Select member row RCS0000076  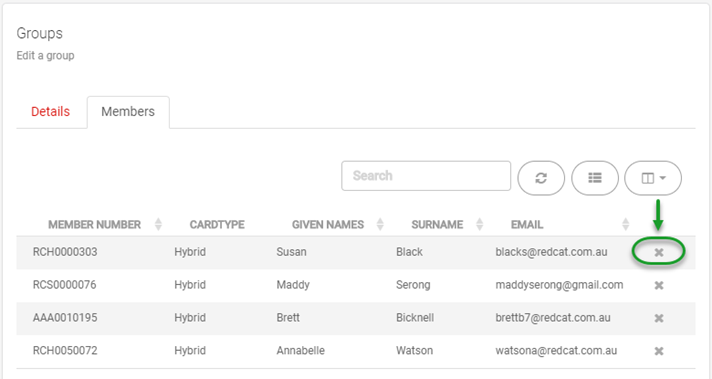click(356, 285)
